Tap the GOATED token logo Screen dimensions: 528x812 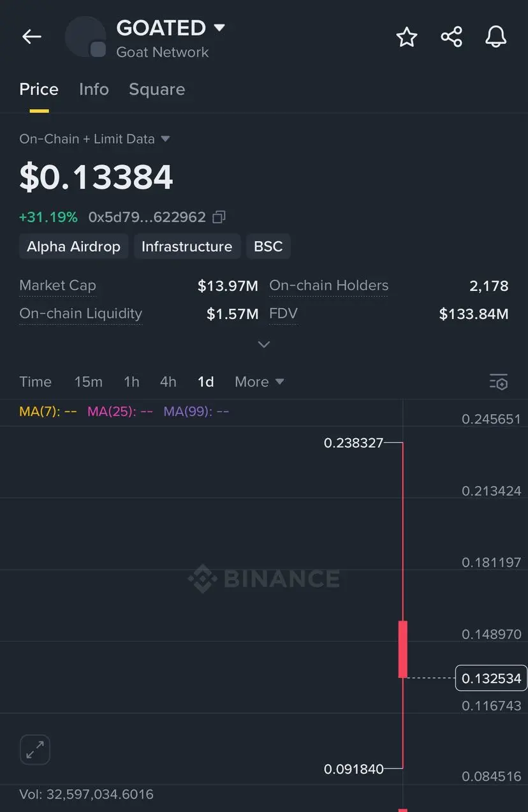click(85, 37)
